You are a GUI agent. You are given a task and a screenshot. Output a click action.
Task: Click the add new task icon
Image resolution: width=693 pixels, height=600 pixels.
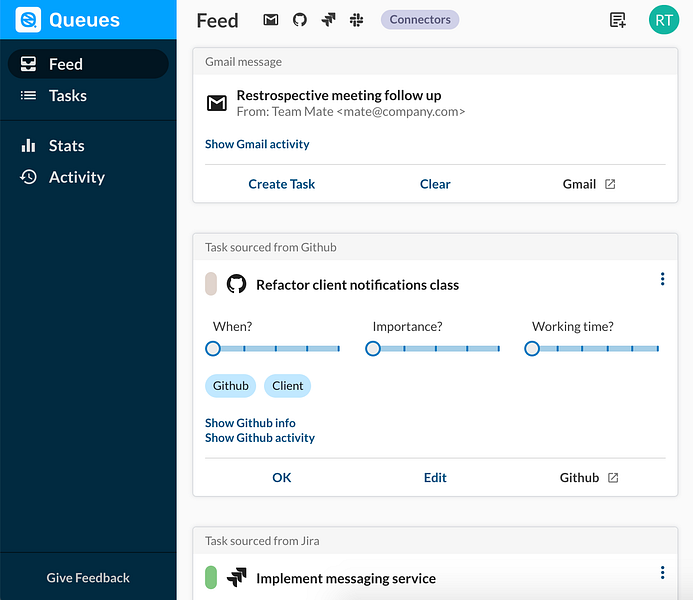click(x=617, y=20)
